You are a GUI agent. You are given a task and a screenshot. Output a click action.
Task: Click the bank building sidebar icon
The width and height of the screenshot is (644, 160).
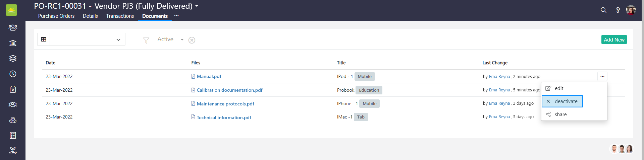pyautogui.click(x=13, y=43)
